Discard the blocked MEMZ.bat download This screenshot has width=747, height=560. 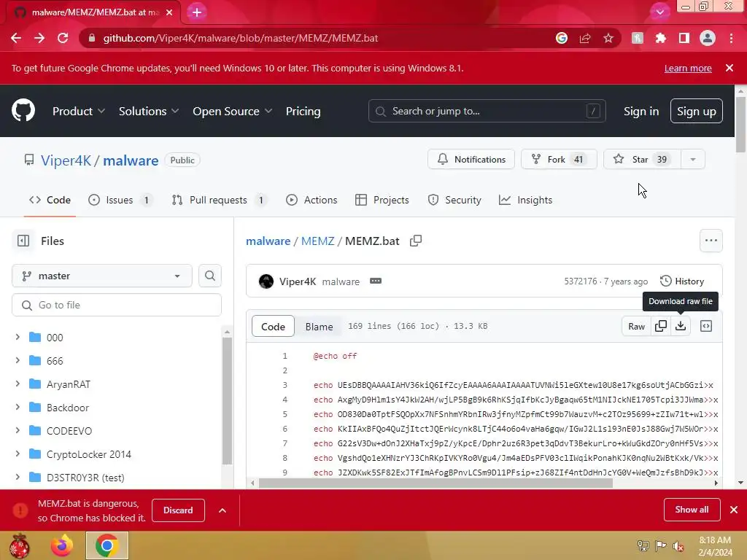178,510
